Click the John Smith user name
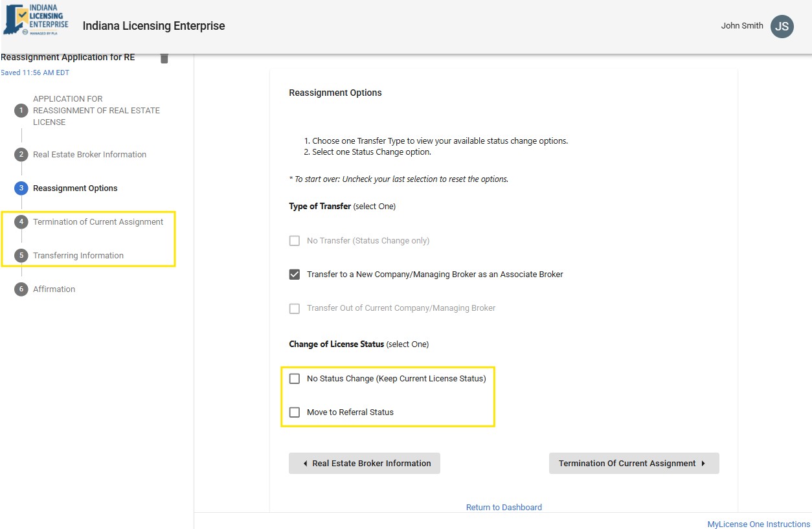This screenshot has height=529, width=812. point(741,26)
